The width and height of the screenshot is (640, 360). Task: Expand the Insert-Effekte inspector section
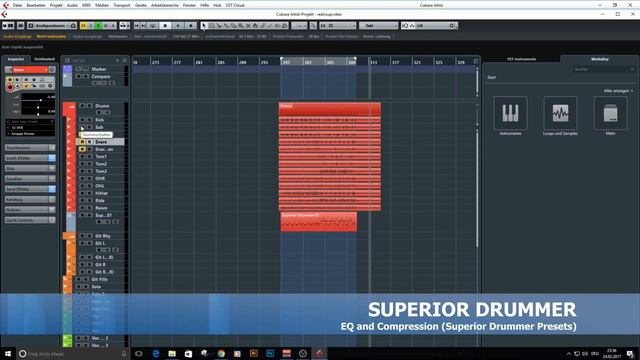pos(30,158)
